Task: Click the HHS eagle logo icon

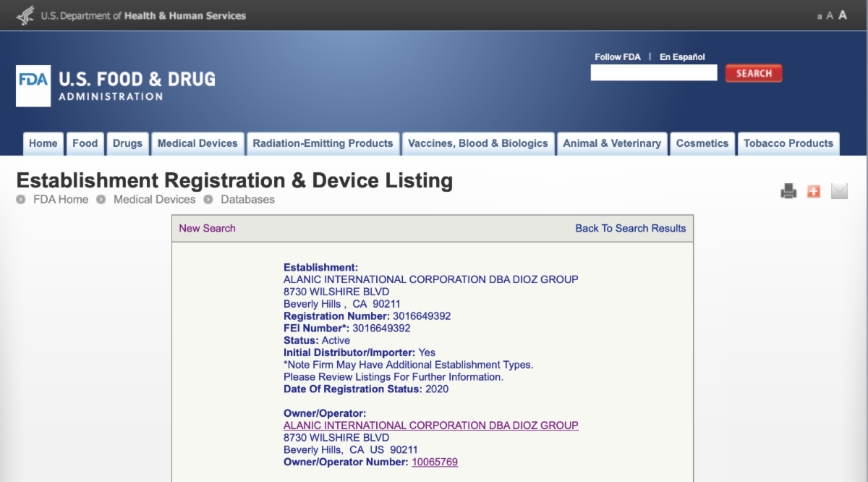Action: pyautogui.click(x=25, y=15)
